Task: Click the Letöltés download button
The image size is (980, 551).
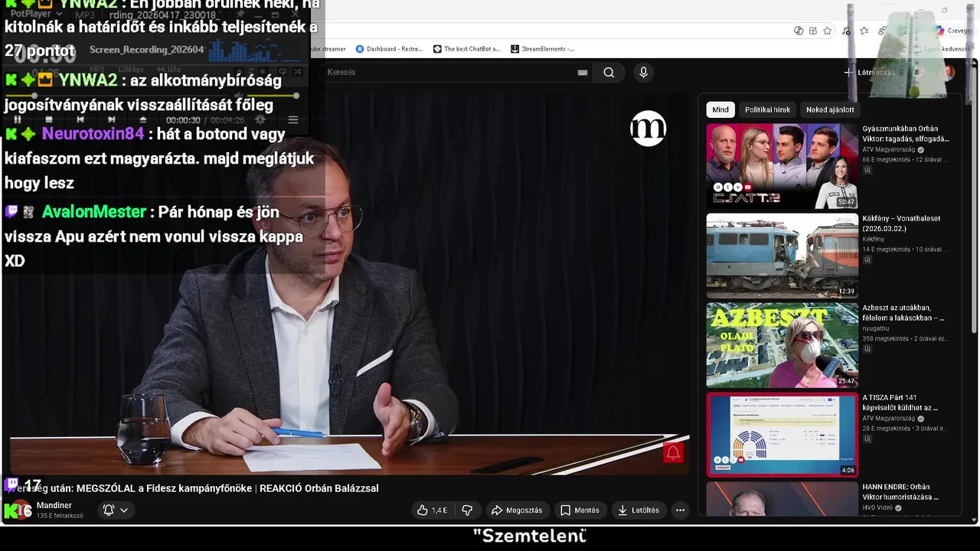Action: tap(639, 510)
